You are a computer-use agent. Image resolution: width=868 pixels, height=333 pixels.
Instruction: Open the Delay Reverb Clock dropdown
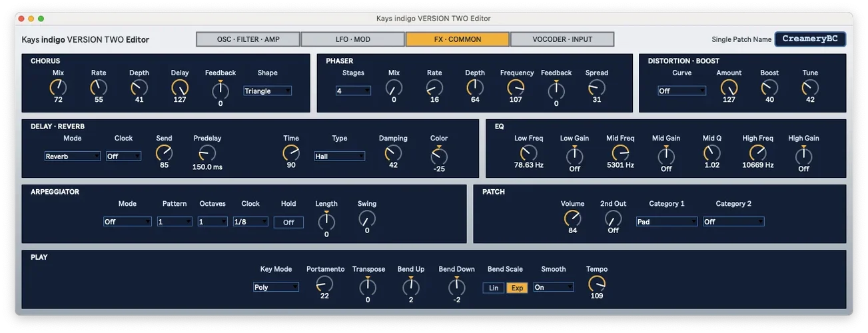[x=124, y=157]
